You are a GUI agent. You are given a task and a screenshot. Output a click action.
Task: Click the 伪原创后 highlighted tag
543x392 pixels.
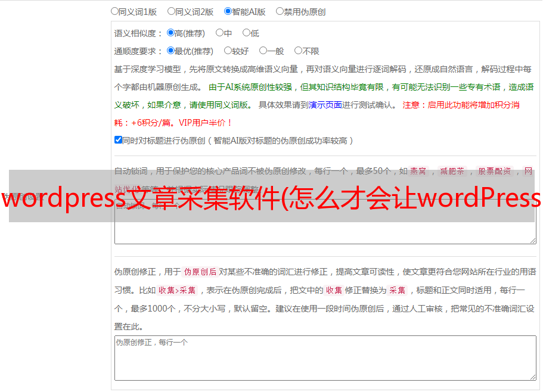click(200, 272)
